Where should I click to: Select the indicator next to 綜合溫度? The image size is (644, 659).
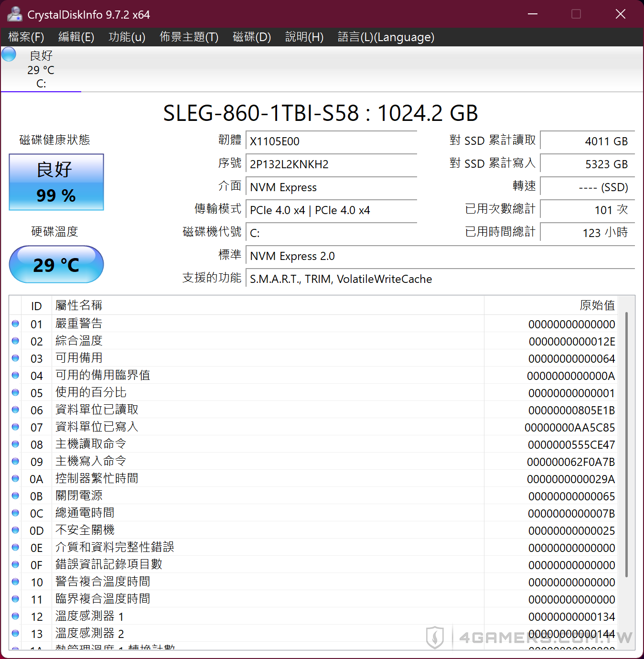point(15,341)
